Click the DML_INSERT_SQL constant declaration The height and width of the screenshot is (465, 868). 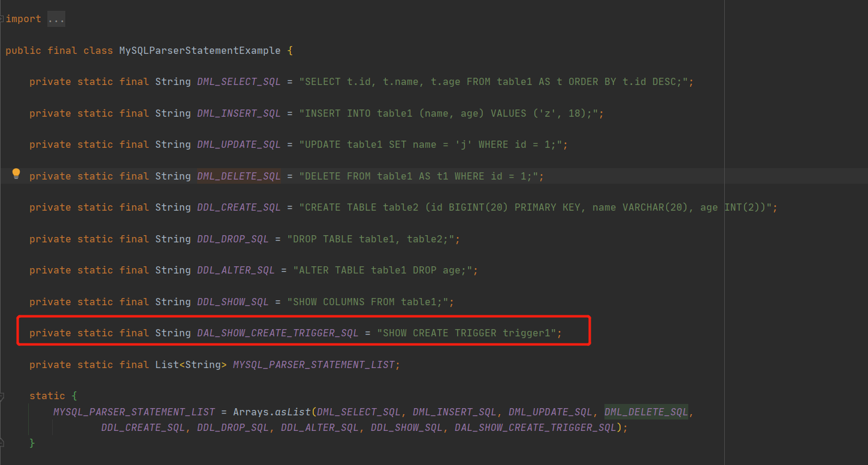(x=238, y=114)
